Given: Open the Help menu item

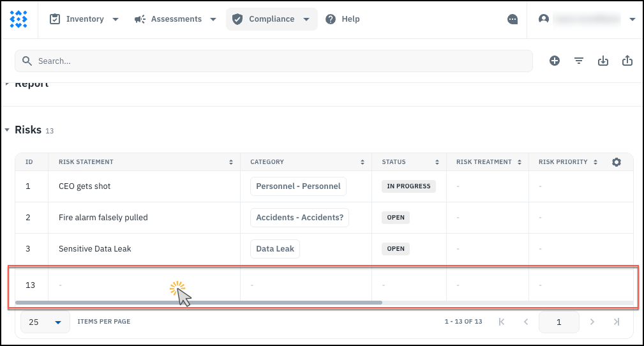Looking at the screenshot, I should (x=343, y=19).
